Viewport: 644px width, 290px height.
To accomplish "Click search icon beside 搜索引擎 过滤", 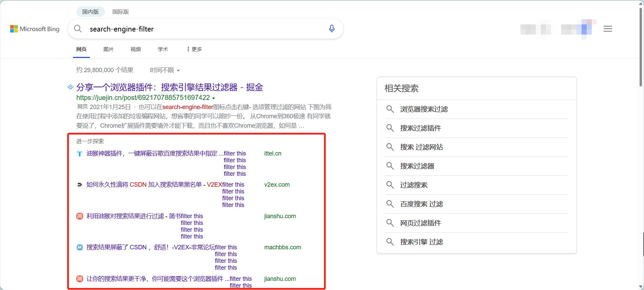I will [390, 242].
